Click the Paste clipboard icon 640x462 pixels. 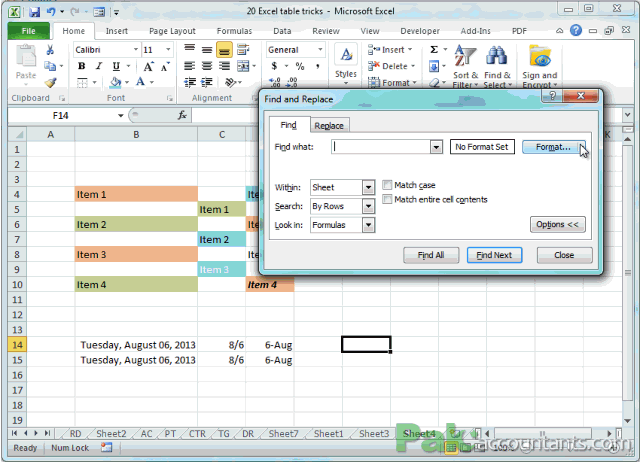pos(26,56)
